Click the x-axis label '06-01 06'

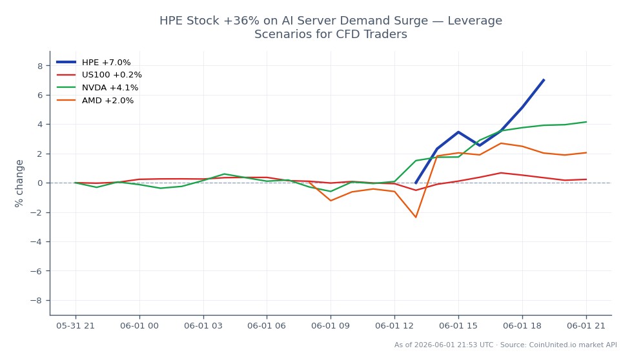267,326
